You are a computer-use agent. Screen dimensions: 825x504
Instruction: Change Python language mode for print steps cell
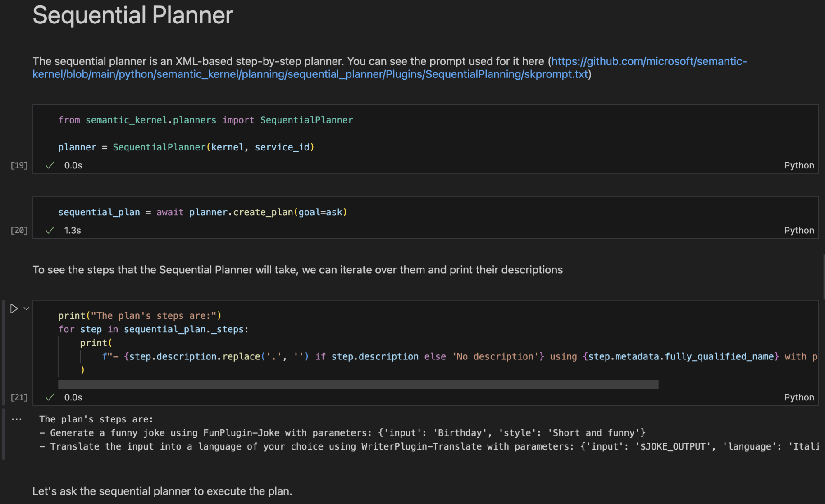click(x=798, y=397)
